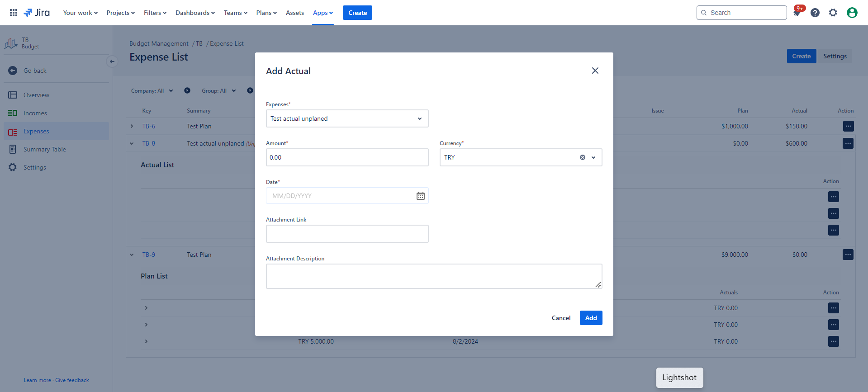Open the Filters menu
The height and width of the screenshot is (392, 868).
(155, 13)
